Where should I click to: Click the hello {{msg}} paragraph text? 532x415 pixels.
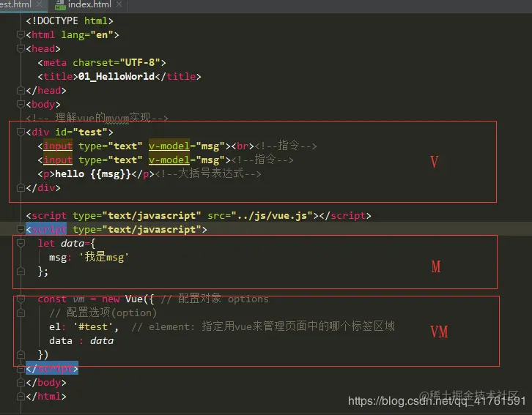click(x=93, y=173)
